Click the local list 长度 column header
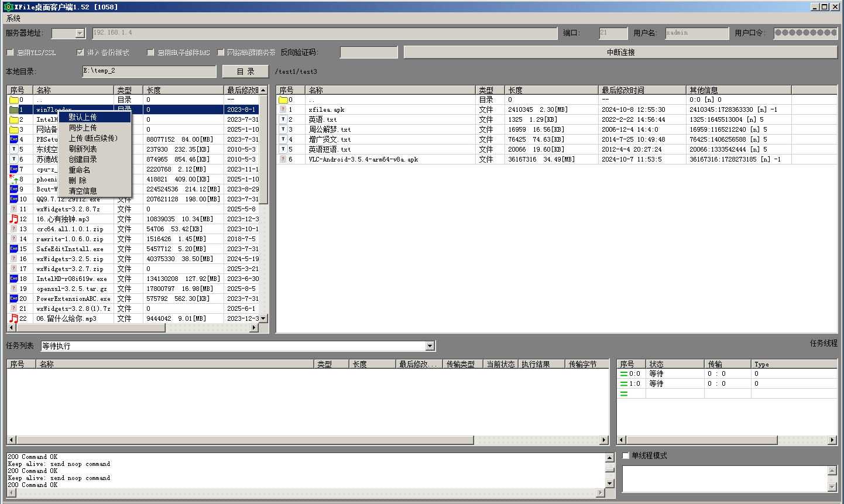The width and height of the screenshot is (844, 504). tap(183, 90)
